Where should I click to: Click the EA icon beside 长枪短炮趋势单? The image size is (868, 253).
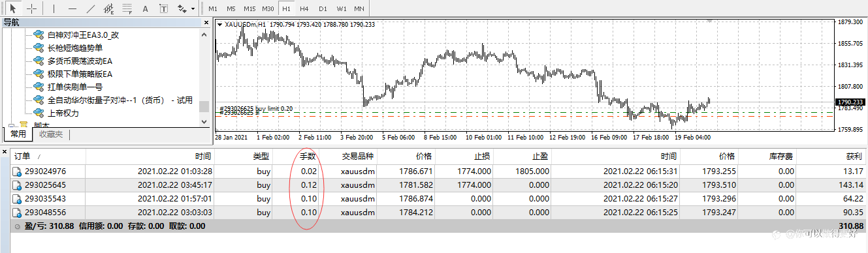point(39,48)
